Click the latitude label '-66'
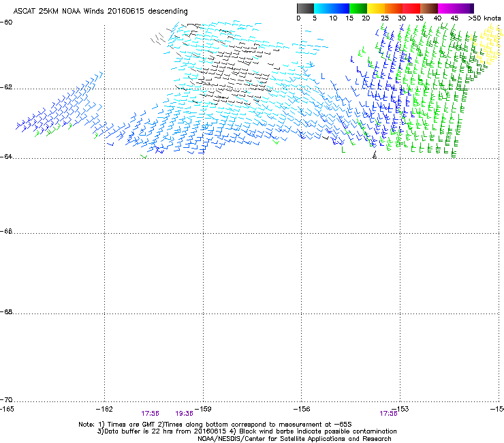The height and width of the screenshot is (443, 504). pos(6,231)
